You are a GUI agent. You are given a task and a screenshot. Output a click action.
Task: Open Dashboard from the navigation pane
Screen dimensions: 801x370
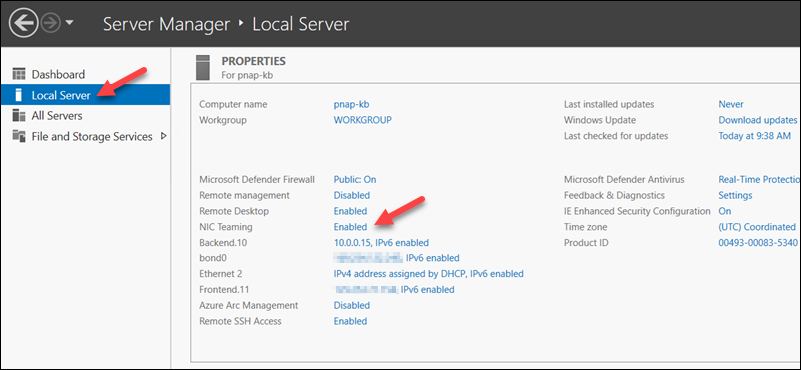[58, 74]
